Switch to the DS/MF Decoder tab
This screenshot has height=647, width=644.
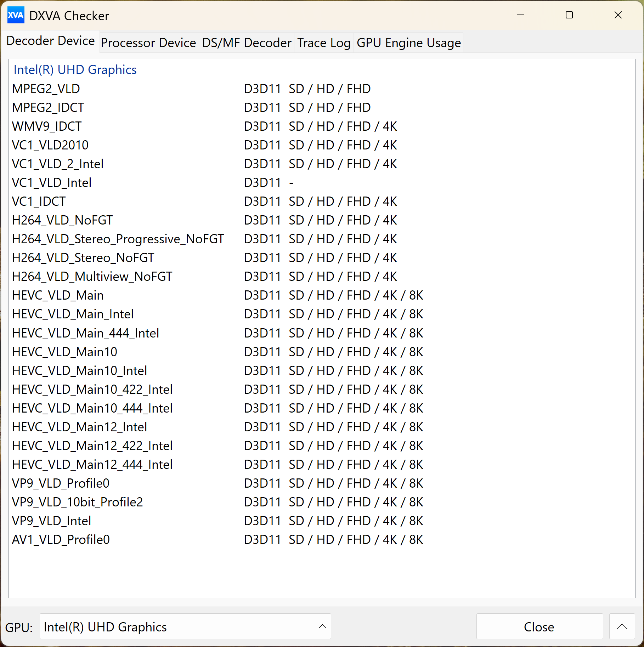click(246, 42)
